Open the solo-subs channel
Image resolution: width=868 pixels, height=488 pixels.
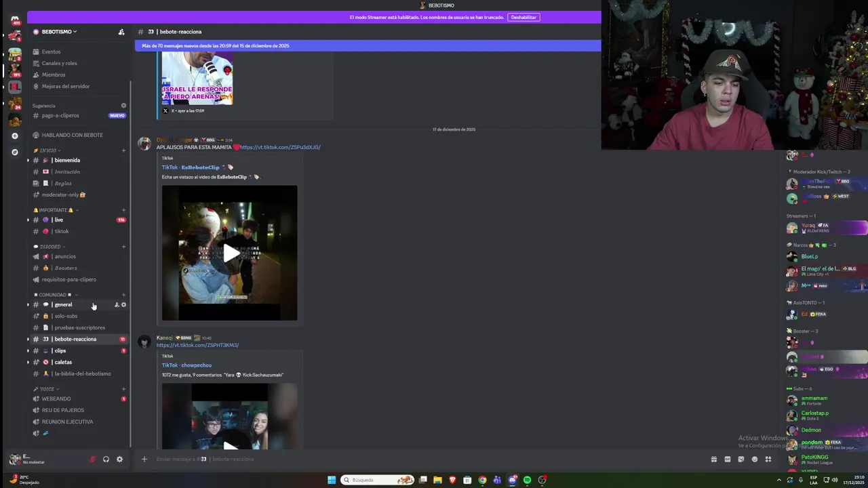tap(66, 316)
